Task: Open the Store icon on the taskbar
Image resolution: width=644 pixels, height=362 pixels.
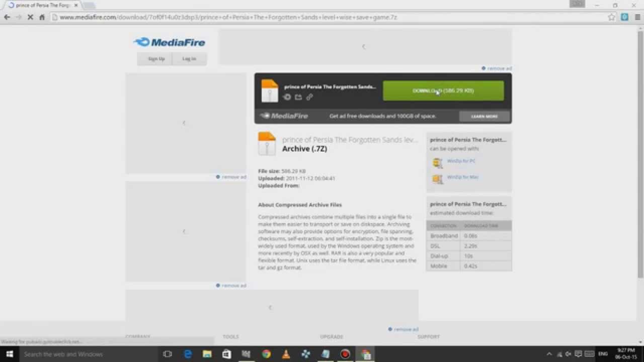Action: click(227, 354)
